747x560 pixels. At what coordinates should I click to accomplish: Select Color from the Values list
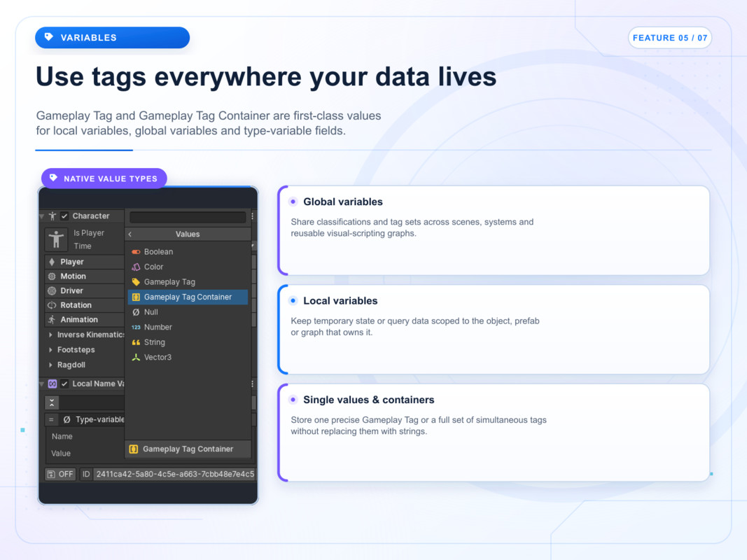tap(188, 267)
